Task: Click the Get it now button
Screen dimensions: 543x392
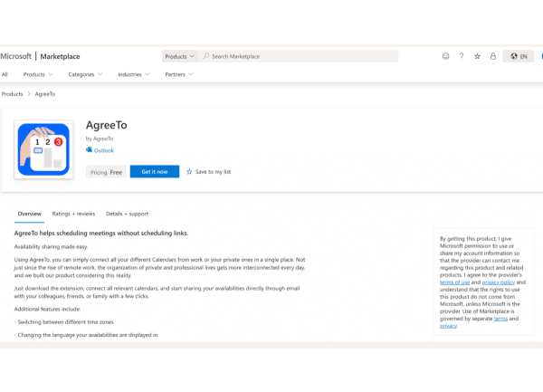Action: tap(155, 171)
